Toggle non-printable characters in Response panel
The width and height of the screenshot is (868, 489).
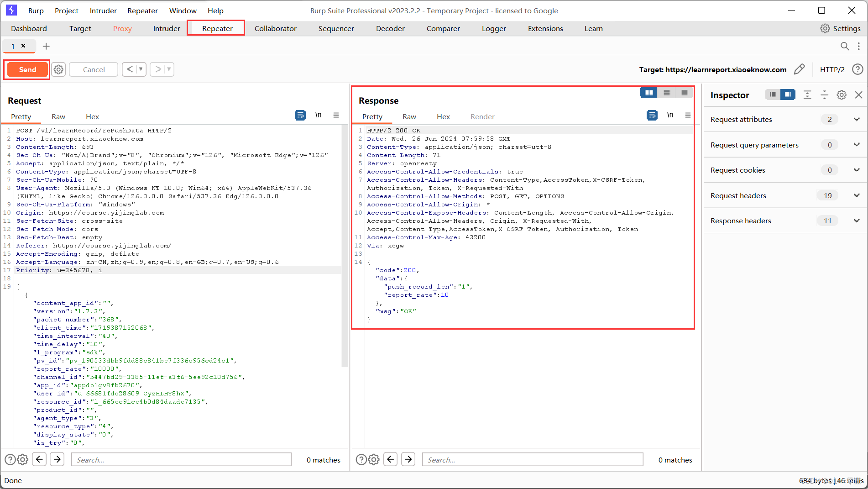point(670,115)
